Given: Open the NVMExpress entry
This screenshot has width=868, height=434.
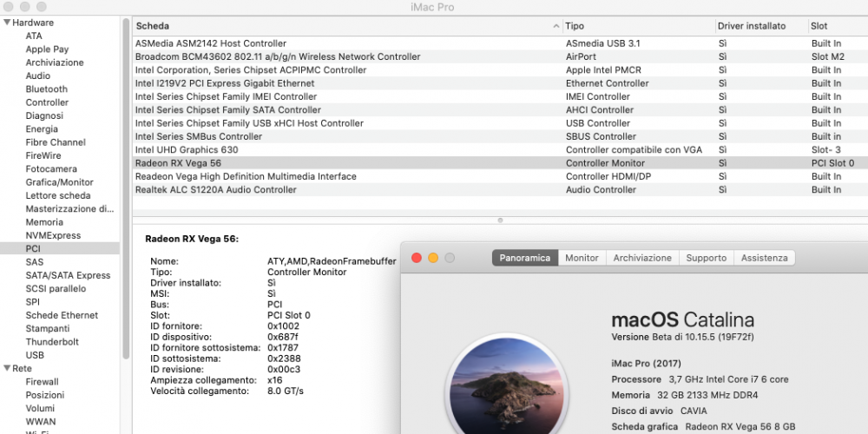Looking at the screenshot, I should click(53, 235).
